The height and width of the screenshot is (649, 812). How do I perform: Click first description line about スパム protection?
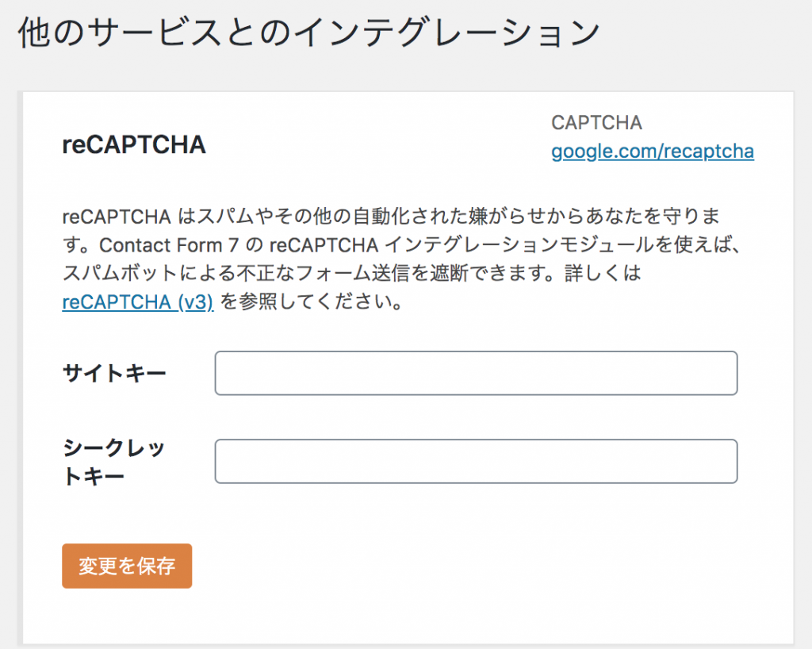pyautogui.click(x=392, y=217)
